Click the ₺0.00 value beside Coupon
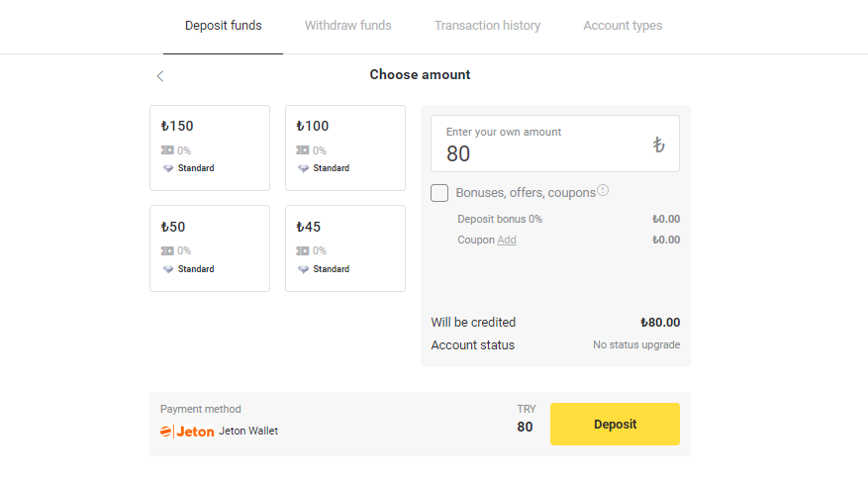 click(x=666, y=240)
